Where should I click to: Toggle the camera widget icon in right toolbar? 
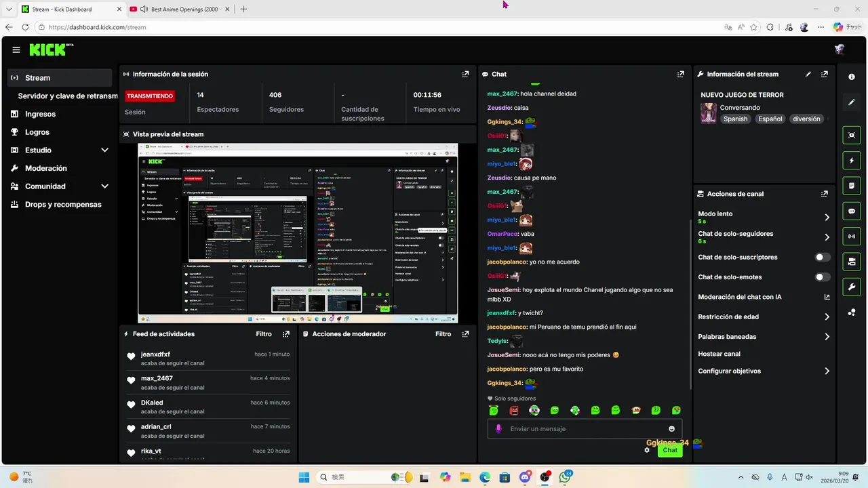click(x=852, y=262)
